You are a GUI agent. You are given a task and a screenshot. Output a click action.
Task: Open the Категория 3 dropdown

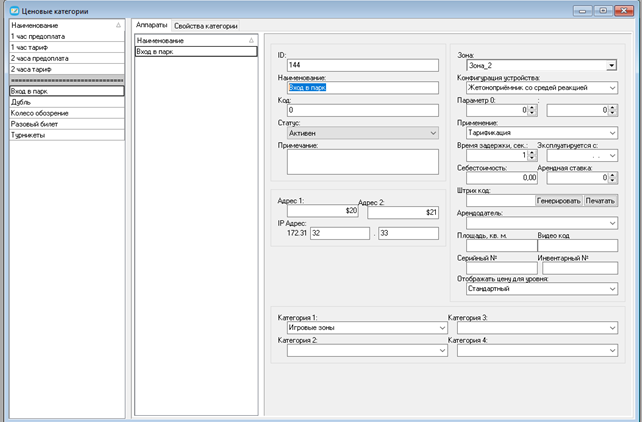(x=538, y=328)
